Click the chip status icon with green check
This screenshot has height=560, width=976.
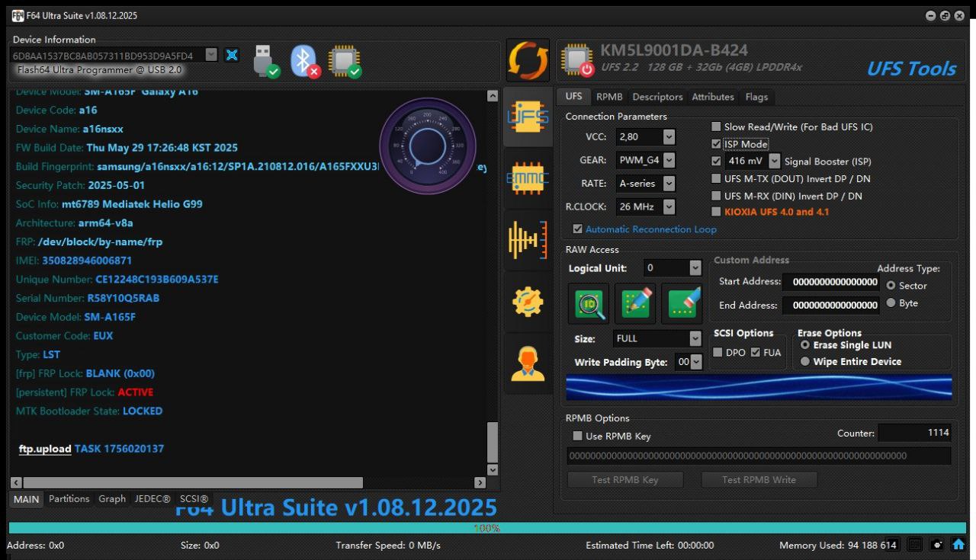pyautogui.click(x=345, y=62)
